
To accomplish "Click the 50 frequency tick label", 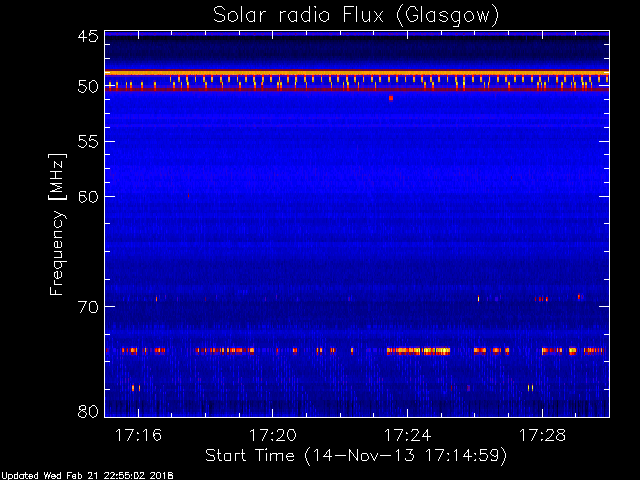I will pyautogui.click(x=88, y=86).
